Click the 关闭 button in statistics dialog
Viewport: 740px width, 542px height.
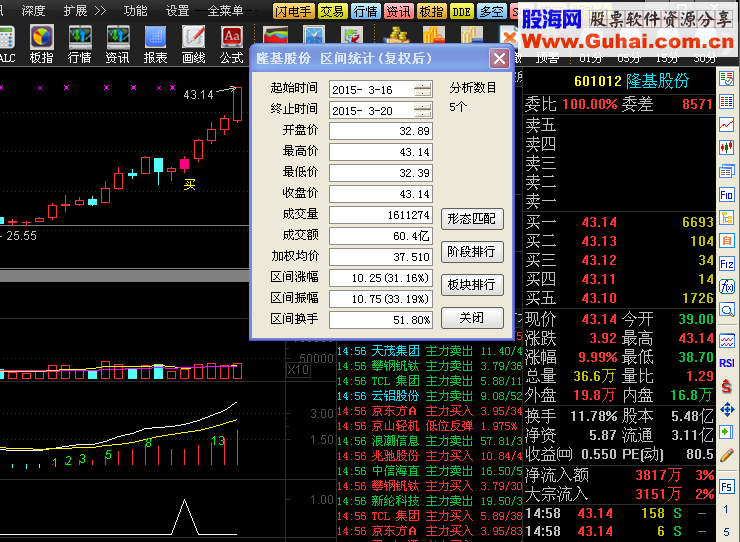472,318
